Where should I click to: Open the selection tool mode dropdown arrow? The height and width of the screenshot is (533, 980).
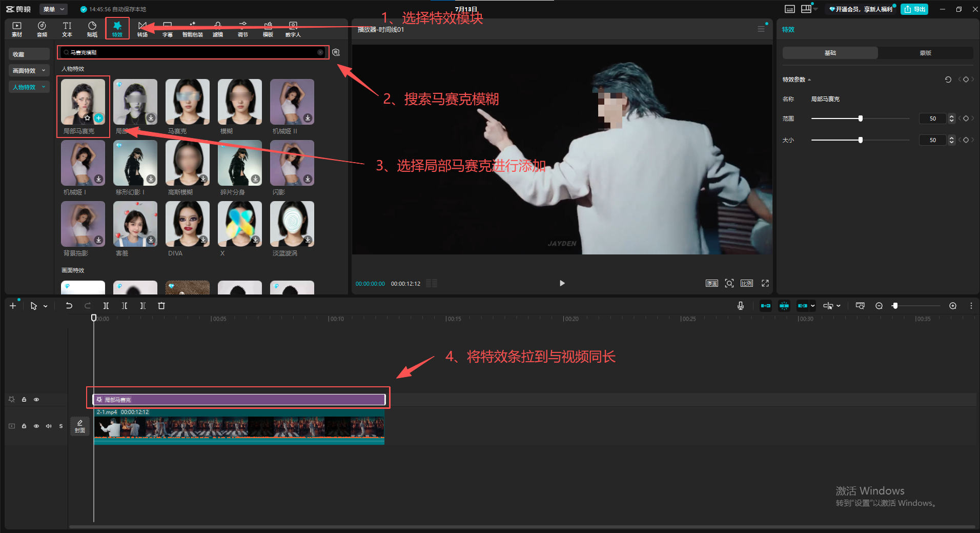(46, 306)
